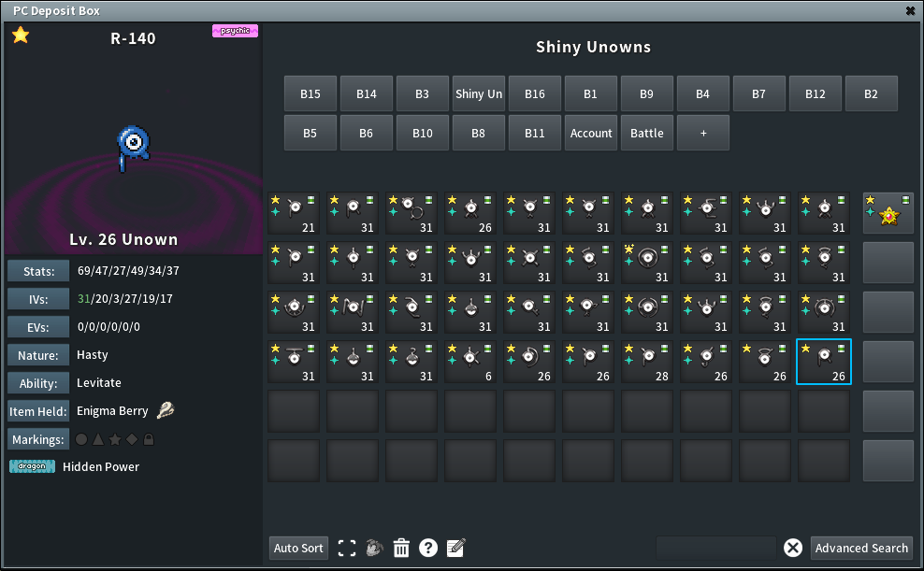Select the level 6 Unown slot

470,362
